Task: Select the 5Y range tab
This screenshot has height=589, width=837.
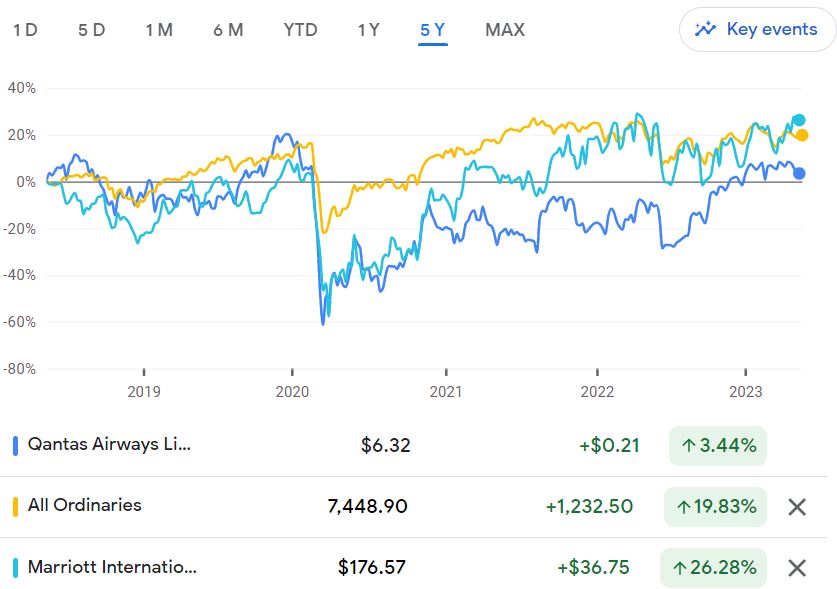Action: point(433,30)
